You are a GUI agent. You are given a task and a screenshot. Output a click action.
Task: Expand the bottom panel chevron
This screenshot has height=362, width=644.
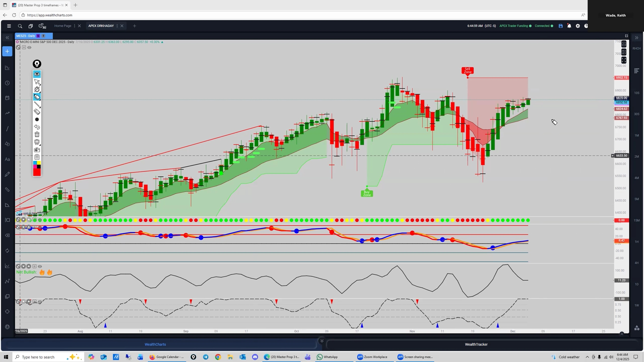point(322,341)
